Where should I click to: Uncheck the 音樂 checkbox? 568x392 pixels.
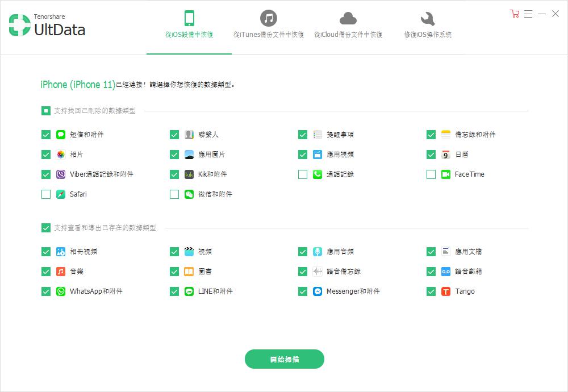pyautogui.click(x=45, y=272)
